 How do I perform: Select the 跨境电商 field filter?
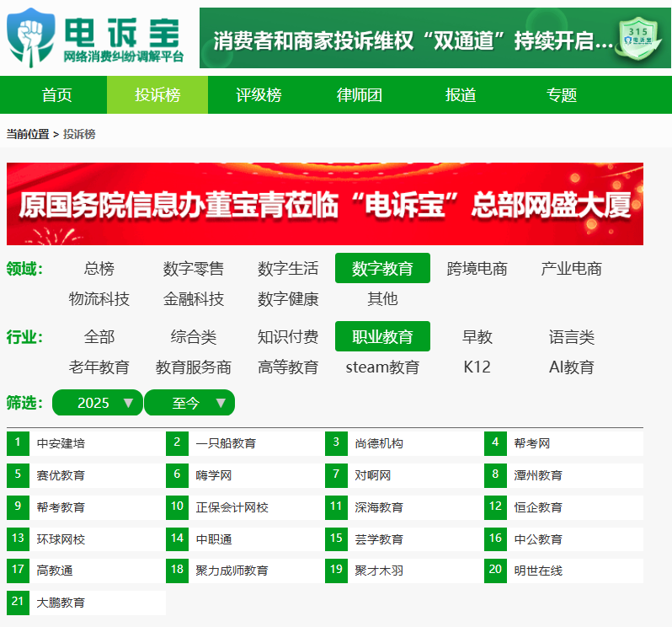[x=477, y=269]
